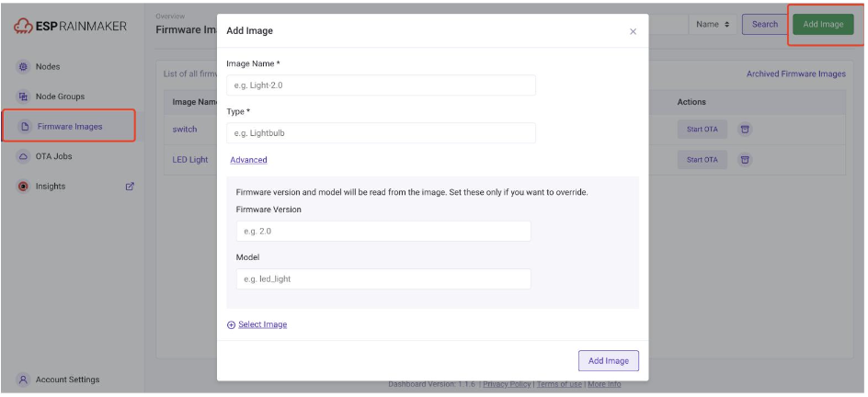Viewport: 868px width, 397px height.
Task: Focus the Firmware Version field
Action: coord(383,231)
